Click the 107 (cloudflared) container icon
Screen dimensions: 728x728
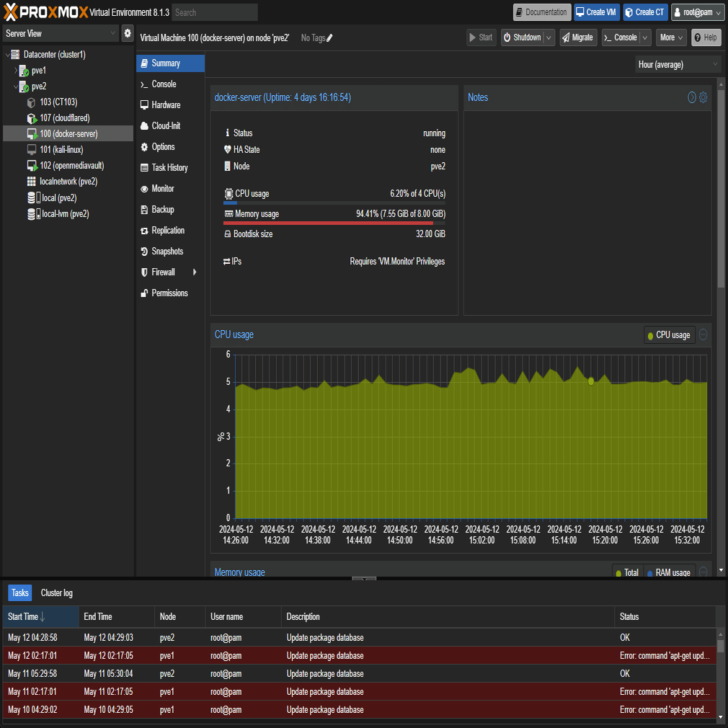point(31,118)
